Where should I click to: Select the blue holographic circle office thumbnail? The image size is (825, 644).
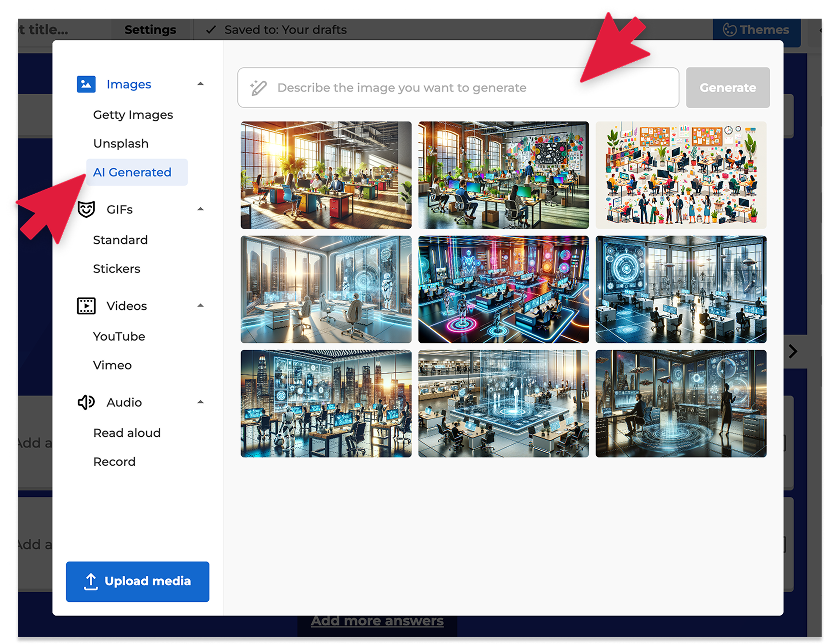[x=681, y=289]
